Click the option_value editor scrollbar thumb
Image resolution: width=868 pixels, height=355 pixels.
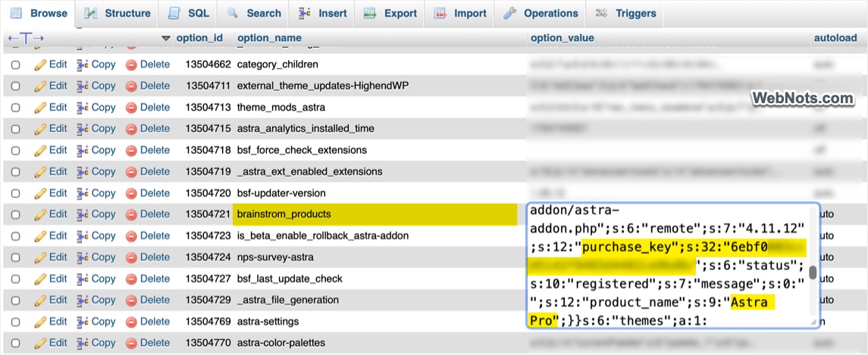813,272
